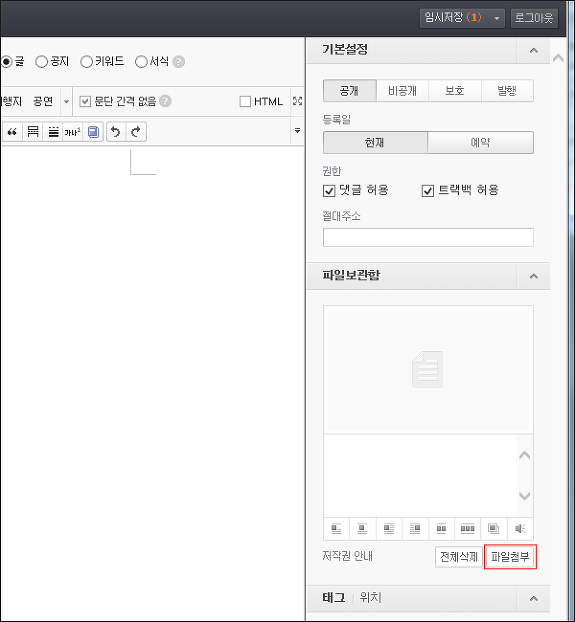Click the page-break box icon in the editor toolbar

tap(33, 132)
